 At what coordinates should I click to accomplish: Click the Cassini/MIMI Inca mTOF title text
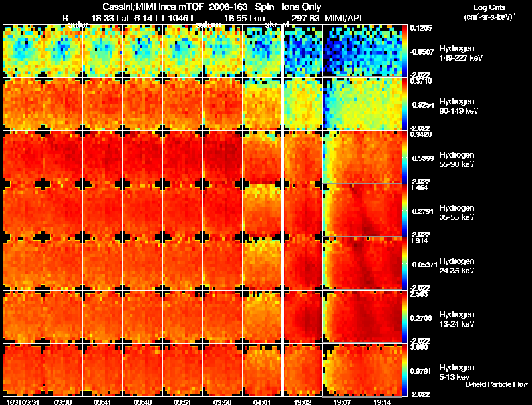tap(154, 7)
